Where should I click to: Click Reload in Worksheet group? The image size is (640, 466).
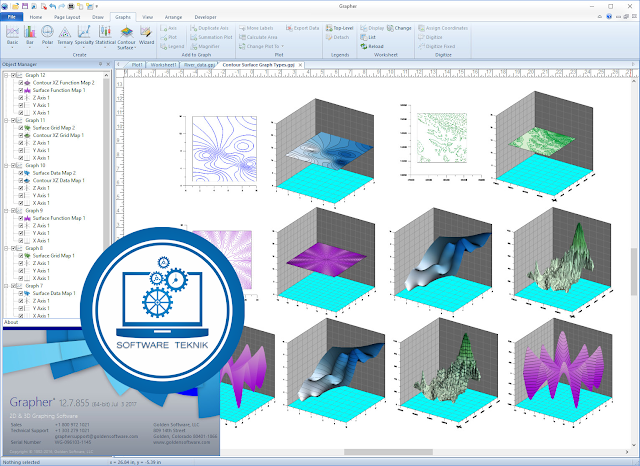point(372,47)
